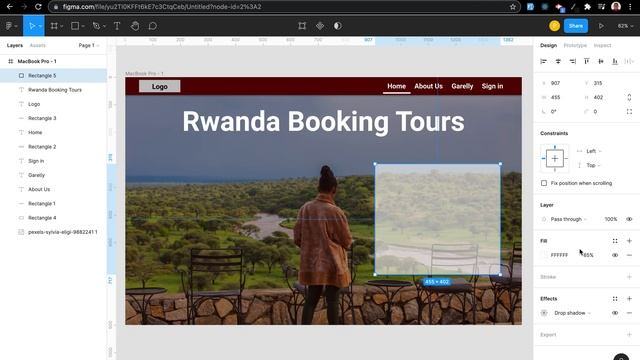Click the Use as mask icon
The image size is (640, 360).
338,26
